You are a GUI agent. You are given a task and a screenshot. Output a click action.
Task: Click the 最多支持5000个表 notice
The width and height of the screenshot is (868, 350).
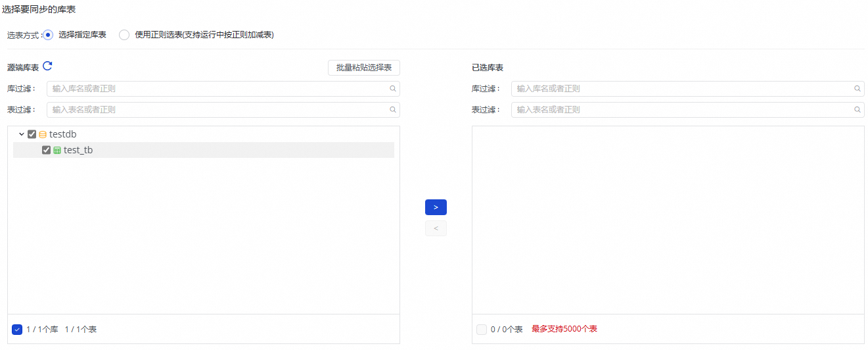tap(564, 329)
